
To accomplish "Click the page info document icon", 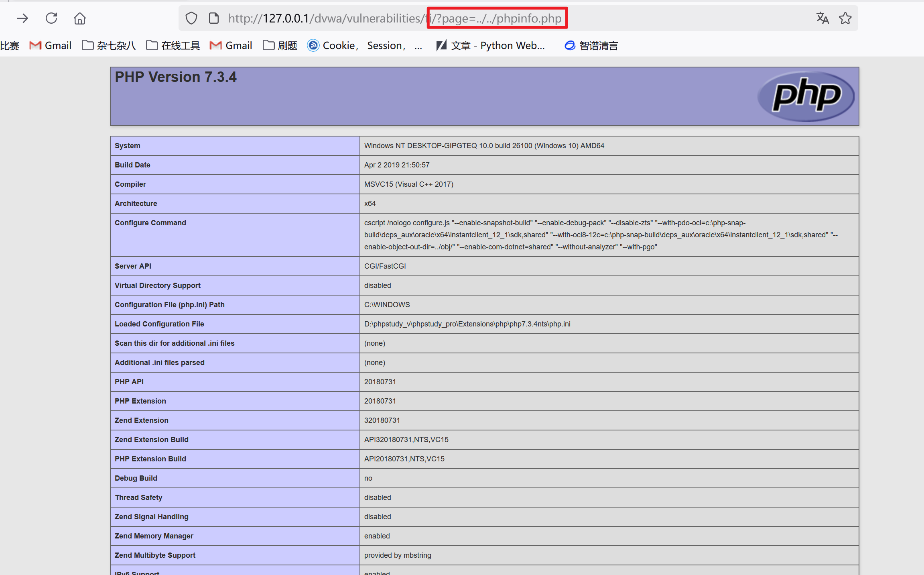I will click(x=214, y=18).
